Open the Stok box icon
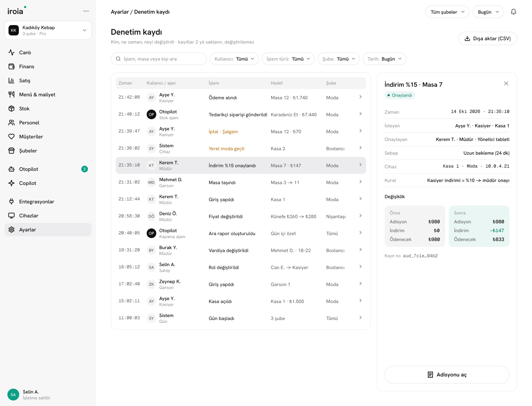The image size is (532, 406). point(11,109)
